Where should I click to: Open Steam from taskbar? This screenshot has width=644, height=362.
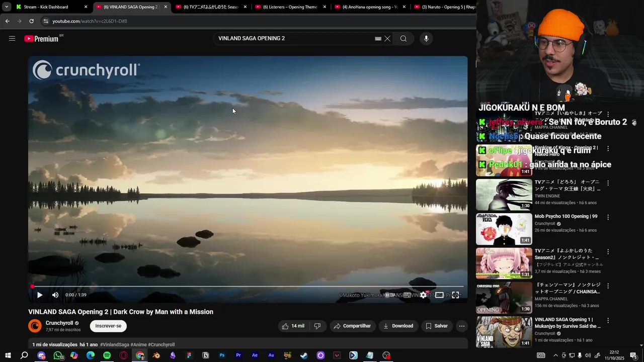304,355
